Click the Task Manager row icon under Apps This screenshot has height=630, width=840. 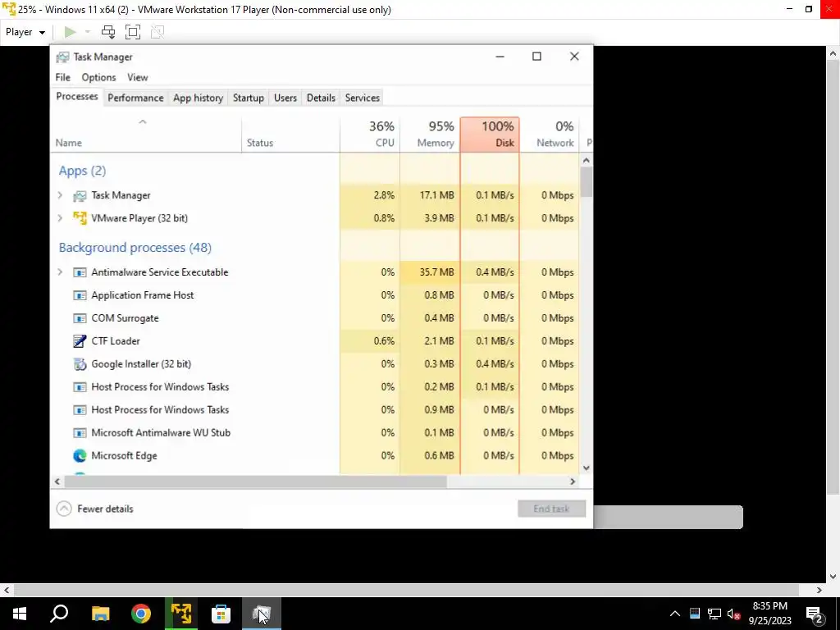pyautogui.click(x=80, y=195)
